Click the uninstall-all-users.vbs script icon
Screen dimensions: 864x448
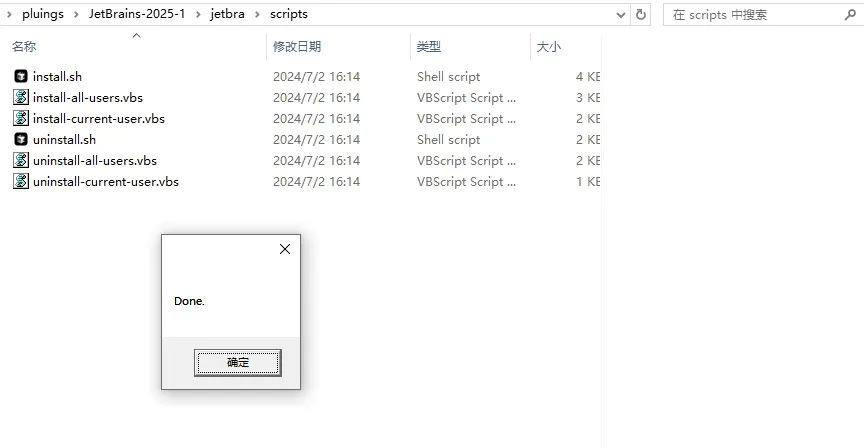pos(21,161)
